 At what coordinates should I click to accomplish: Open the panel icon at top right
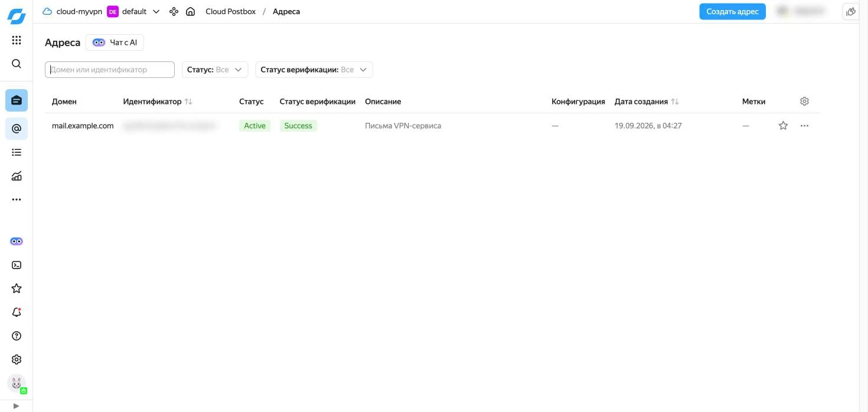click(x=851, y=11)
